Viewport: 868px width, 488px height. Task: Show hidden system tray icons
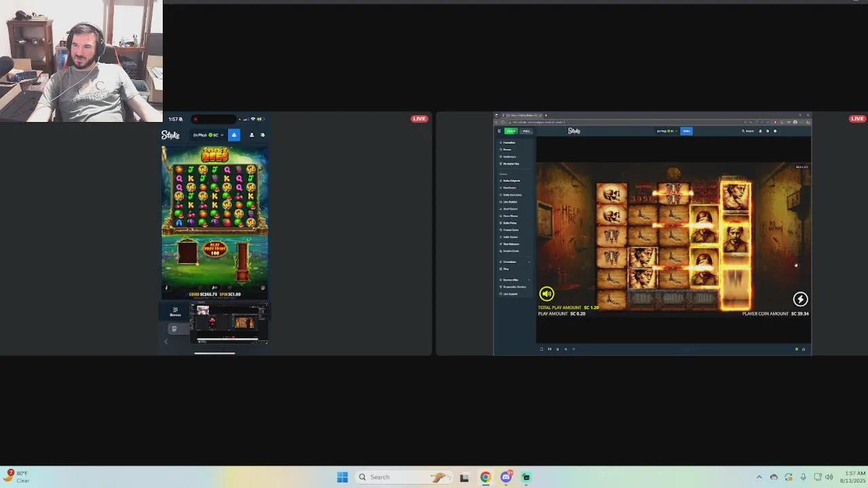pos(759,477)
